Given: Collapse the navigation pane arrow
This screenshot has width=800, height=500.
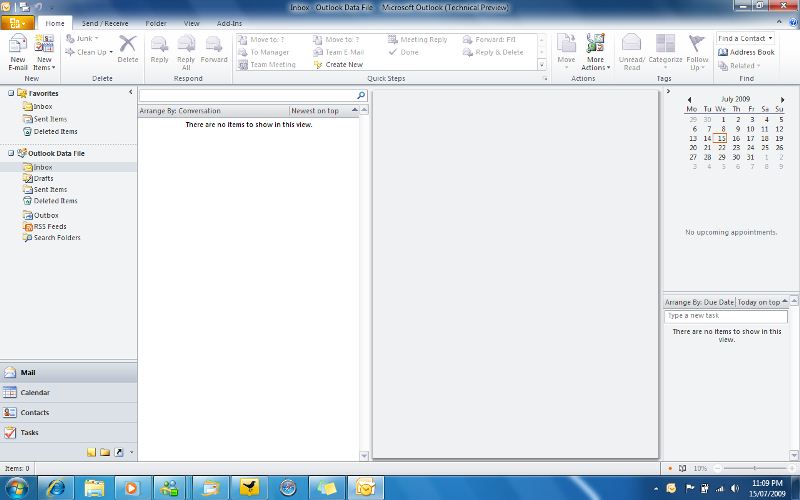Looking at the screenshot, I should coord(131,92).
